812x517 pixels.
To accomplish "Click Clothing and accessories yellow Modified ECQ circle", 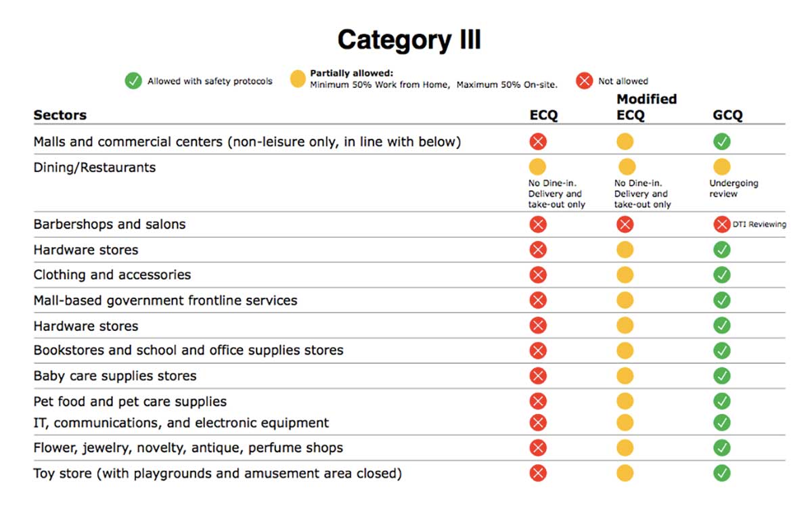I will (625, 275).
